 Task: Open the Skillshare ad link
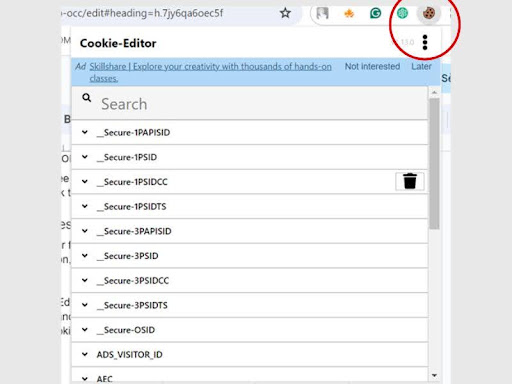tap(210, 72)
